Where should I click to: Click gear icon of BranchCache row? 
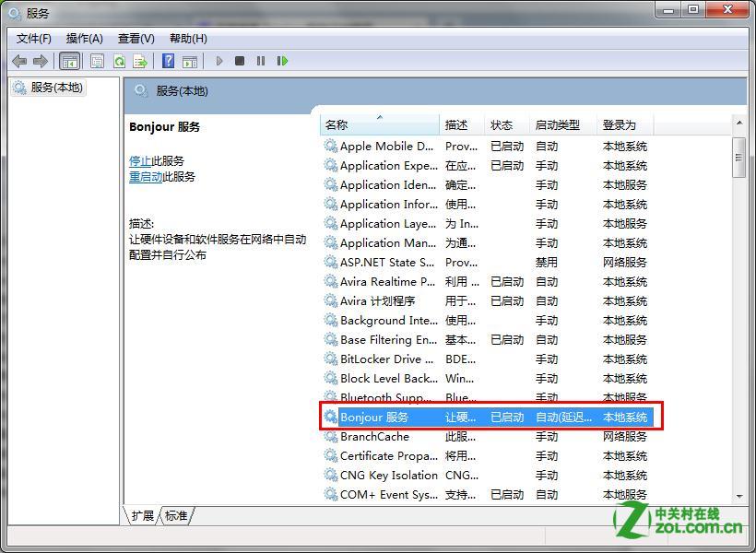(331, 436)
